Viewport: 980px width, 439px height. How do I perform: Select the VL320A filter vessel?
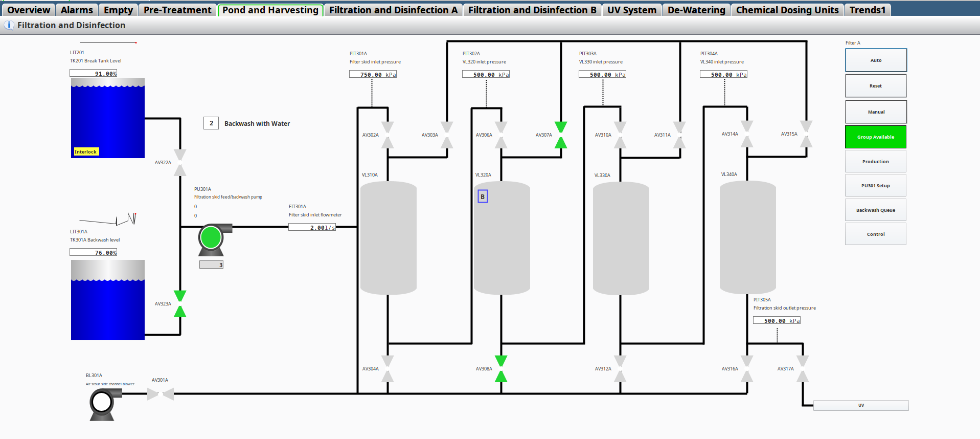502,238
